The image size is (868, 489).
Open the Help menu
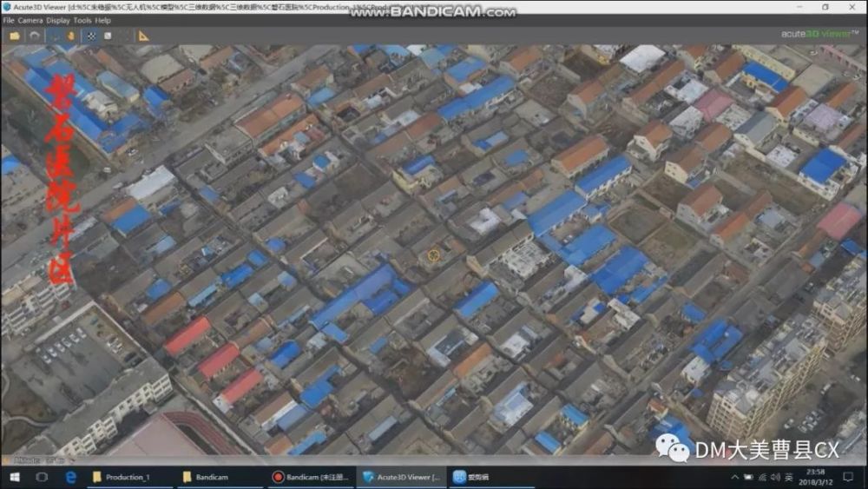point(103,21)
